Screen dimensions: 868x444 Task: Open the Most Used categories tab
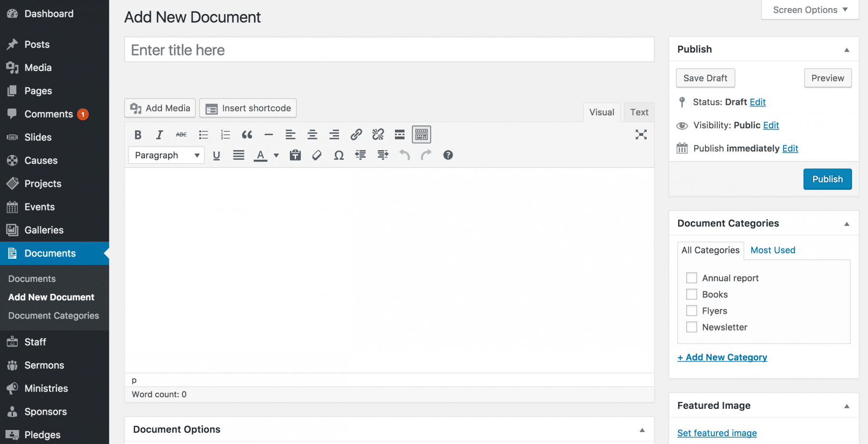(773, 250)
